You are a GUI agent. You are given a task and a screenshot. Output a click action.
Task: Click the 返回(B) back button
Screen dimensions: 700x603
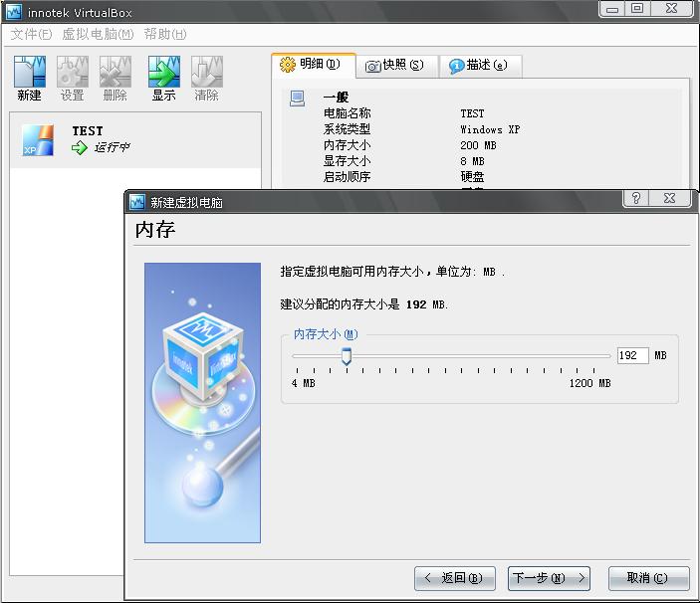tap(454, 578)
